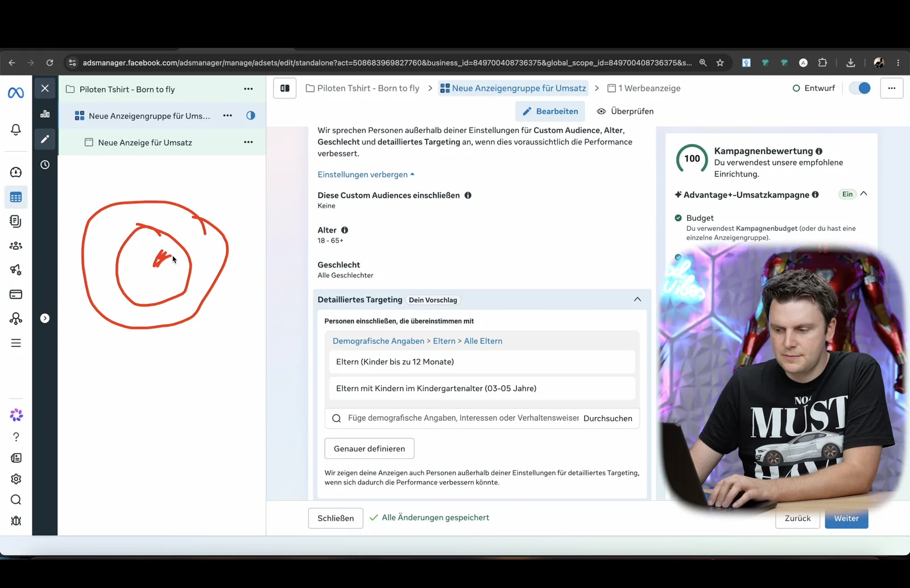Switch to the Überprüfen tab
The height and width of the screenshot is (588, 910).
(x=625, y=111)
